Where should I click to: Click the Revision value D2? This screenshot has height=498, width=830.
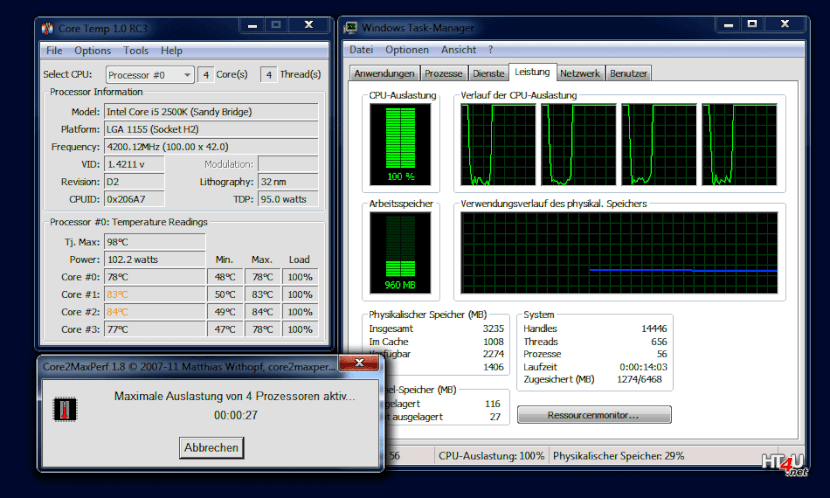click(134, 182)
